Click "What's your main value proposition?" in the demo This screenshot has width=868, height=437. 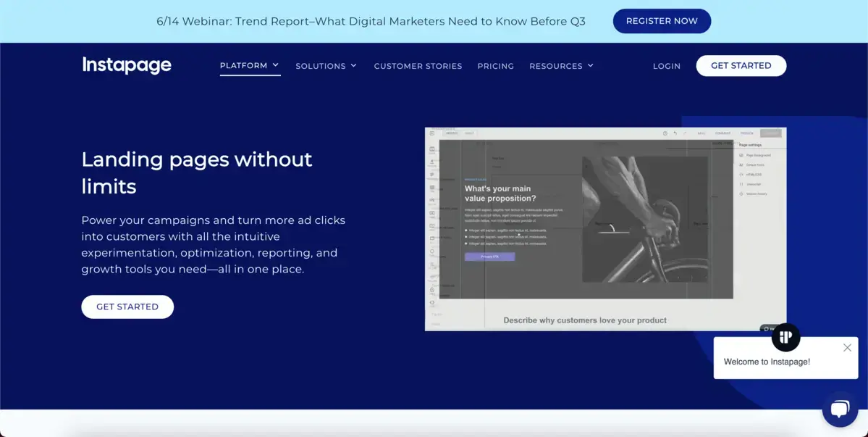[x=500, y=193]
